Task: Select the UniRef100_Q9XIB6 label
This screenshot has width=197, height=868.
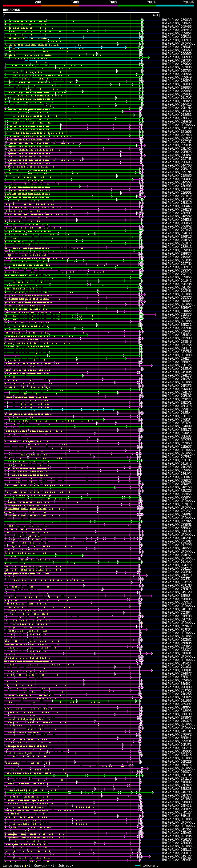Action: (x=177, y=460)
